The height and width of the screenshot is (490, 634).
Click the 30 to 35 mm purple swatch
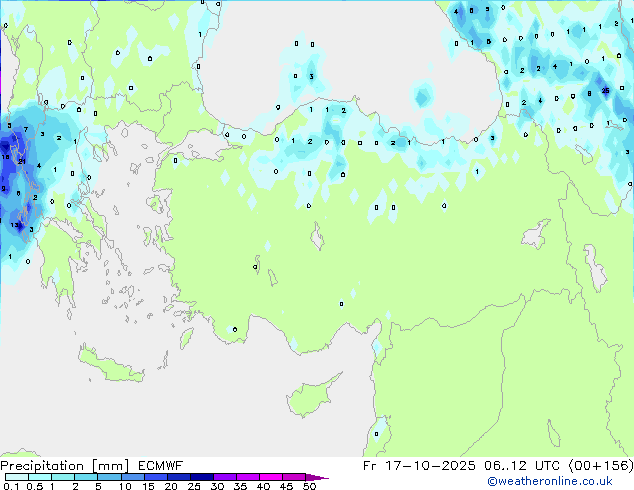(x=224, y=477)
